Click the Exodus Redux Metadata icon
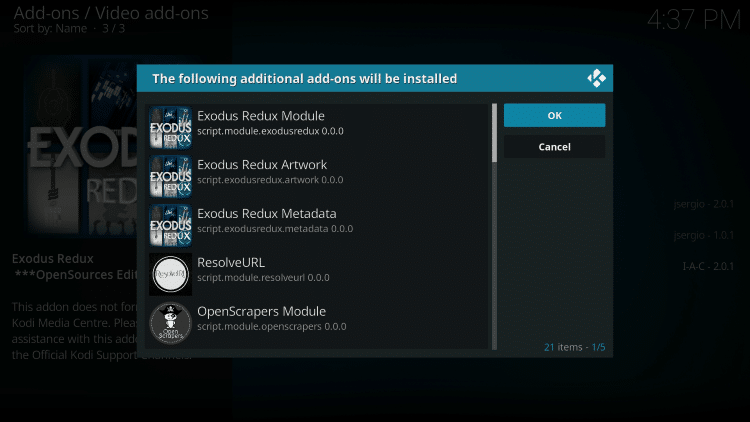 170,225
